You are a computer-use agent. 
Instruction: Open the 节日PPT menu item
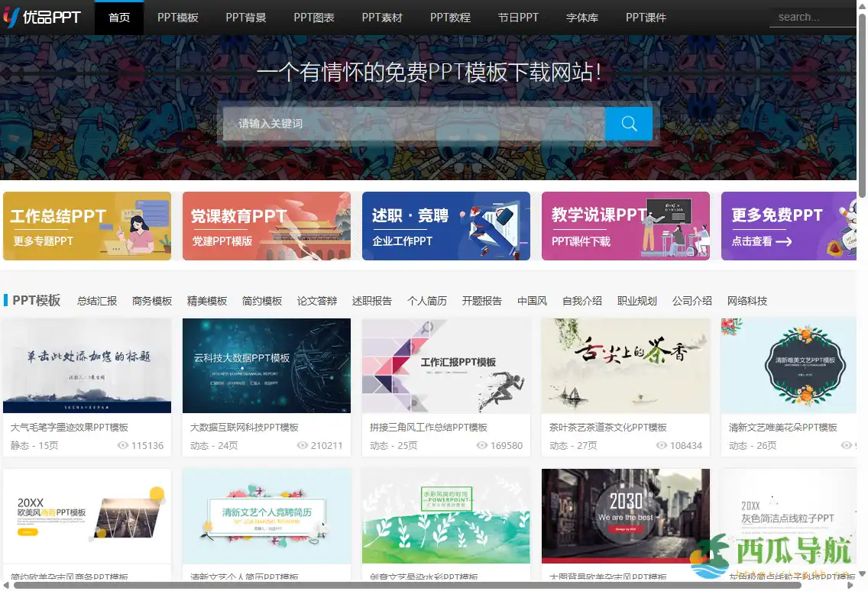[x=518, y=17]
